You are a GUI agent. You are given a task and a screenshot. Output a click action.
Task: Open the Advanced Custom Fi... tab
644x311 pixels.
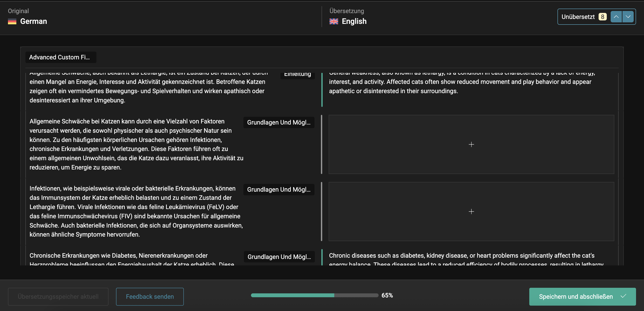(x=60, y=57)
